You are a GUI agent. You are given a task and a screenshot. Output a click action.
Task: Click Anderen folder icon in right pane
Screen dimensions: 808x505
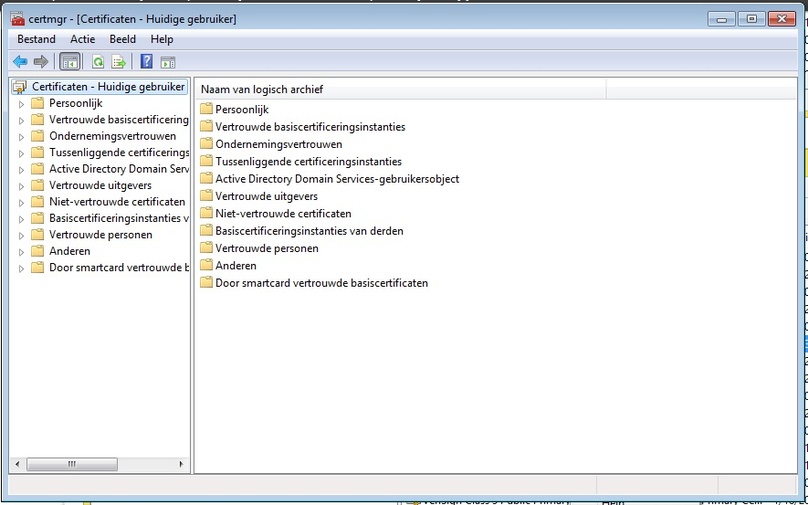[206, 265]
